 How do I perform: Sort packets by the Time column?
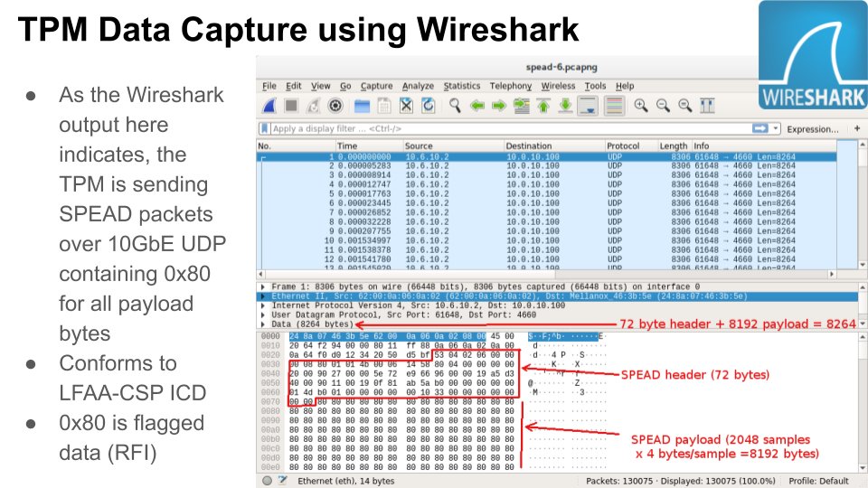click(x=369, y=145)
